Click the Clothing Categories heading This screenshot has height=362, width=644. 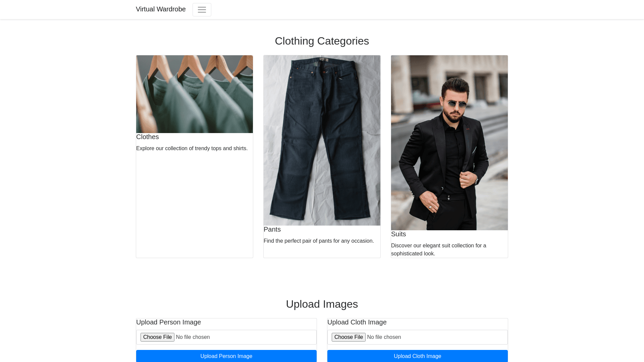click(x=322, y=41)
